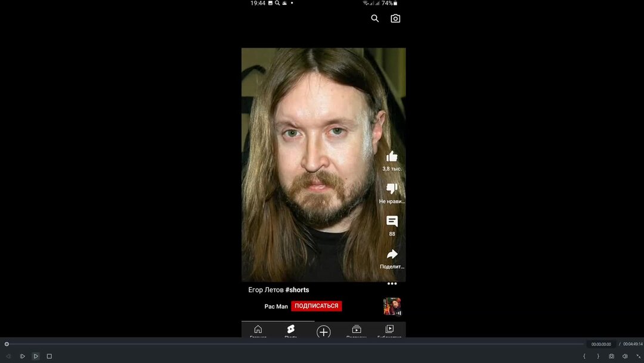The height and width of the screenshot is (363, 644).
Task: Open search magnifier in YouTube app
Action: (374, 18)
